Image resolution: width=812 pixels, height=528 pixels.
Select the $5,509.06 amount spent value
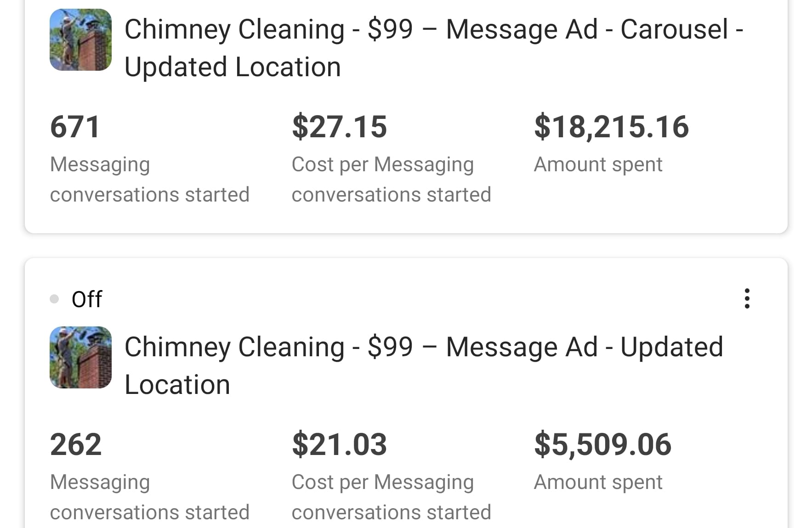pyautogui.click(x=602, y=444)
